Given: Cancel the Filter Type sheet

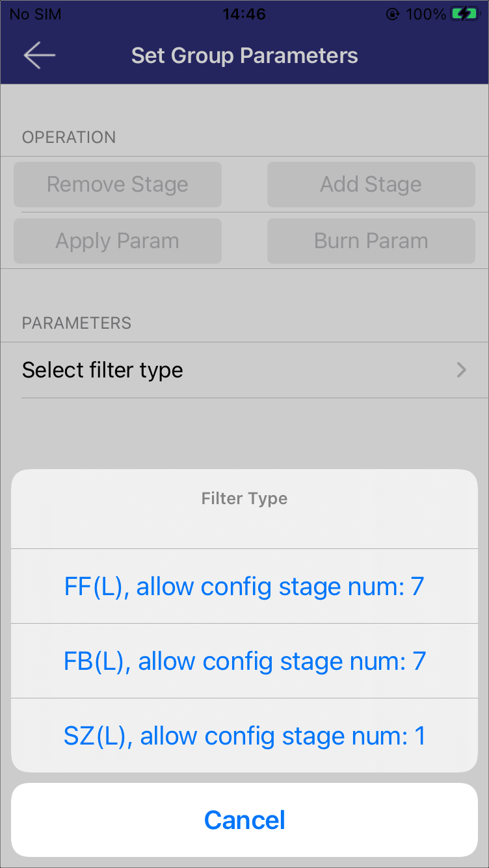Looking at the screenshot, I should point(244,820).
